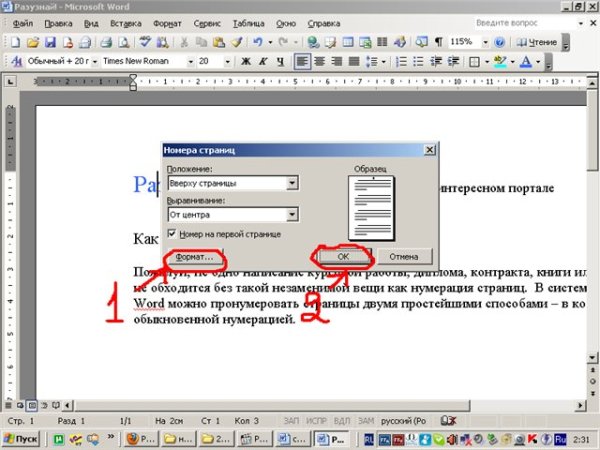
Task: Apply the yellow highlight color marker
Action: (x=500, y=62)
